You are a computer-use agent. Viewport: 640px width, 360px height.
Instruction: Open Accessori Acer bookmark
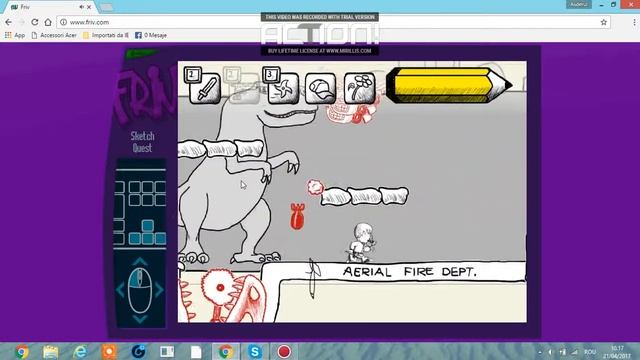pyautogui.click(x=54, y=36)
